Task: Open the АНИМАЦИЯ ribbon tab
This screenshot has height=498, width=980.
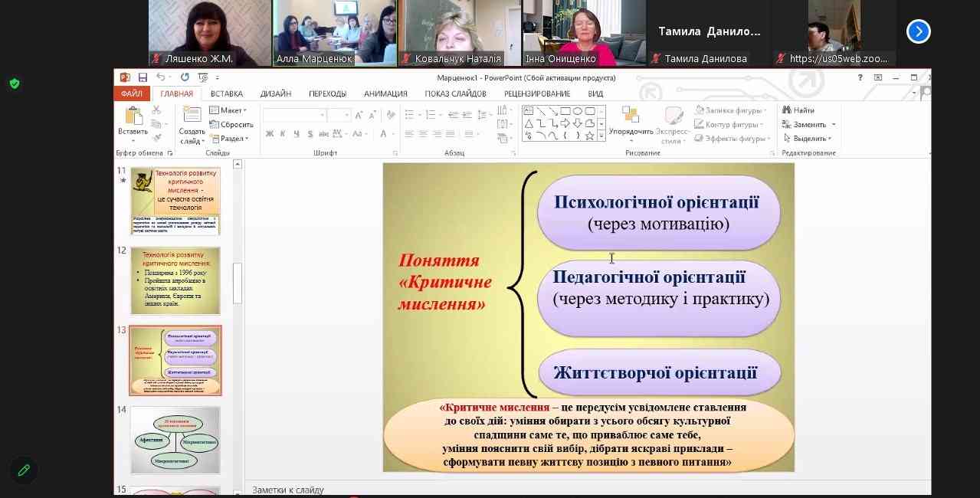Action: pyautogui.click(x=385, y=93)
